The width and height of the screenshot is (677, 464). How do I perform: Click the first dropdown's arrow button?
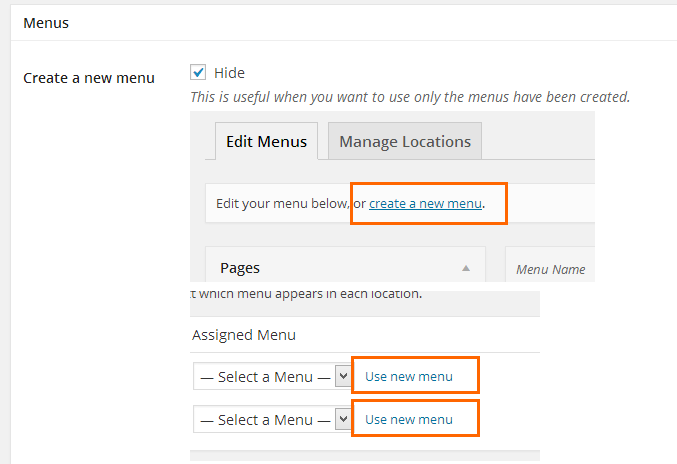coord(342,377)
